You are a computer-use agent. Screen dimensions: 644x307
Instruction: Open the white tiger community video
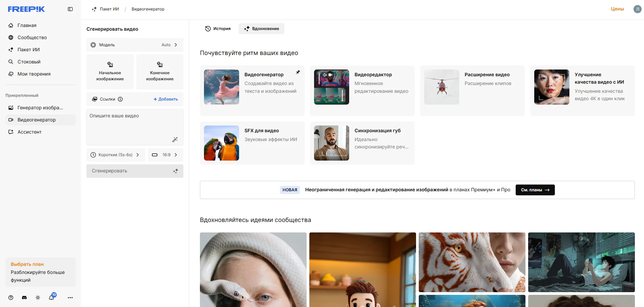click(472, 262)
